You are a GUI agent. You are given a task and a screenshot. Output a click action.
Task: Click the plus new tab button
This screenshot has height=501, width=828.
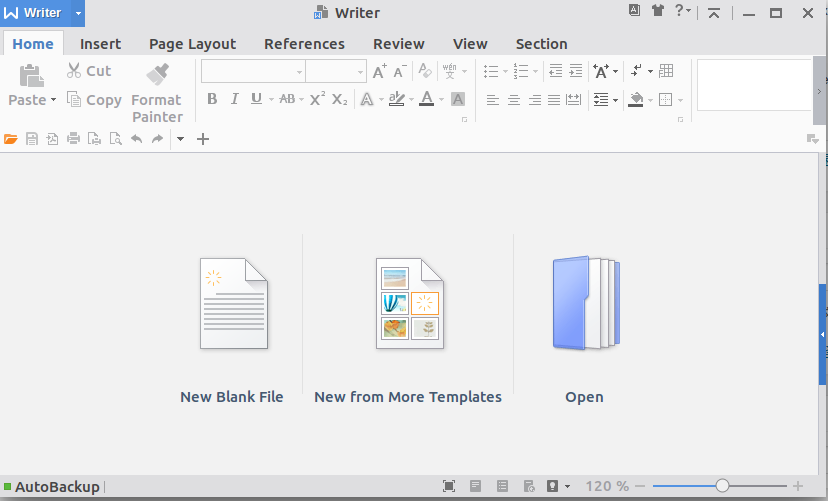point(203,139)
